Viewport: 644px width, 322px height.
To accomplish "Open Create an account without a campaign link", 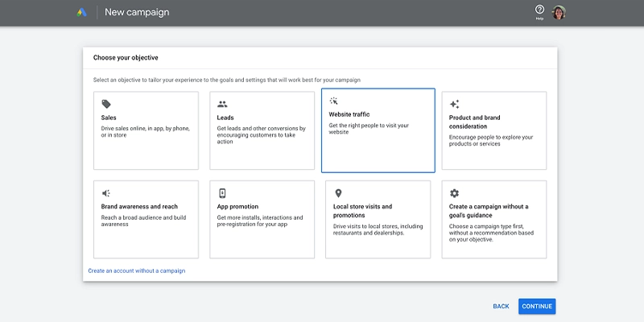I will coord(137,270).
